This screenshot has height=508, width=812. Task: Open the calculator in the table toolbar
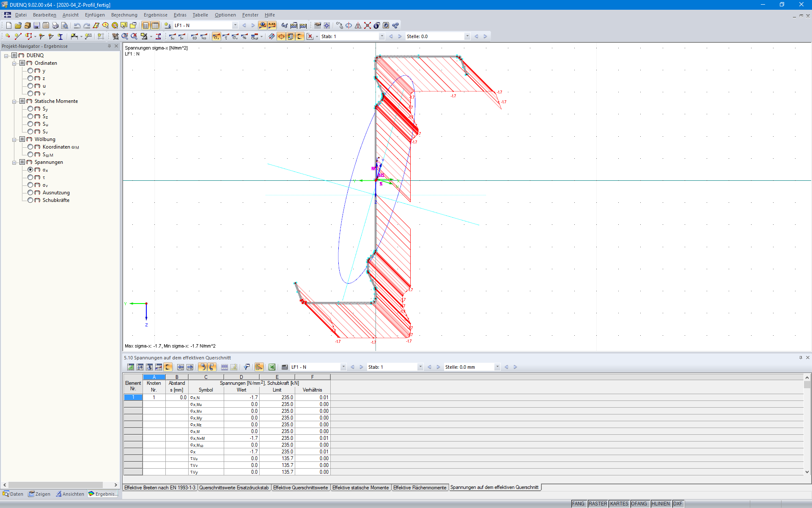click(x=284, y=367)
